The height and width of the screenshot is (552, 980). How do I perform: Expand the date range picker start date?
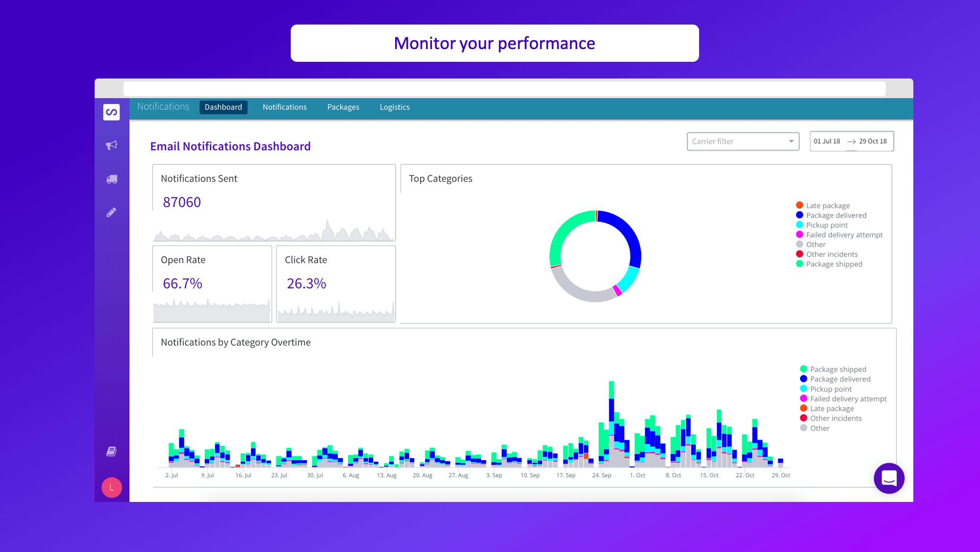[829, 141]
